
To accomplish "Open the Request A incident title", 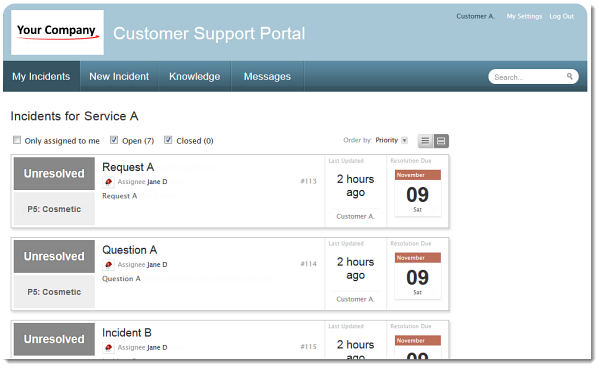I will click(128, 167).
